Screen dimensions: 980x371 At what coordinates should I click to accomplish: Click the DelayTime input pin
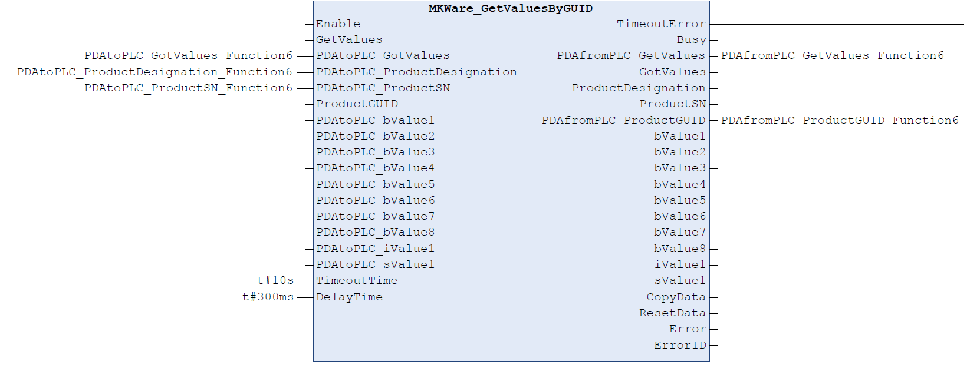click(349, 297)
